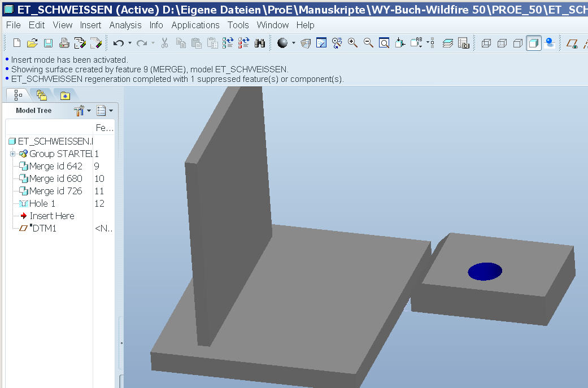Open the Undo history dropdown arrow
588x388 pixels.
(x=130, y=43)
